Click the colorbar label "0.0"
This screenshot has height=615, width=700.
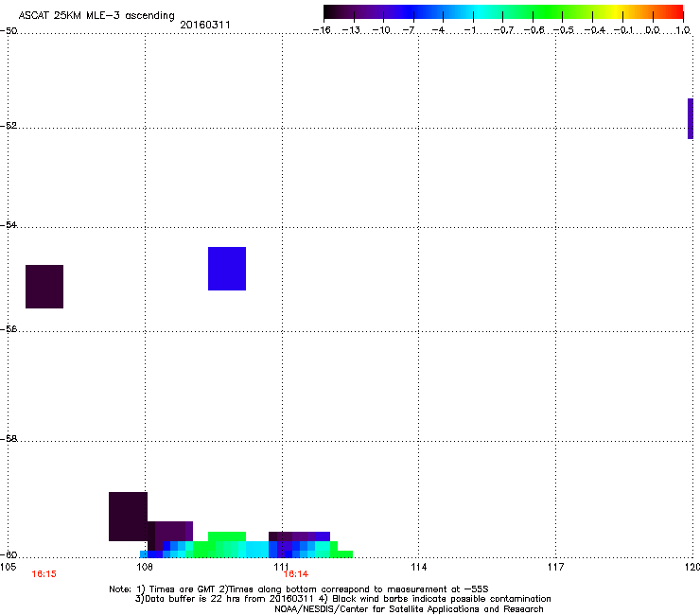pos(653,30)
